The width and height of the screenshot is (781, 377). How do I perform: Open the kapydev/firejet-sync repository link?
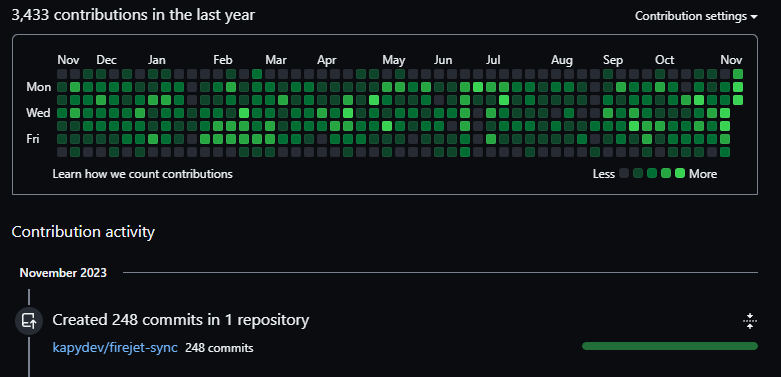click(115, 348)
